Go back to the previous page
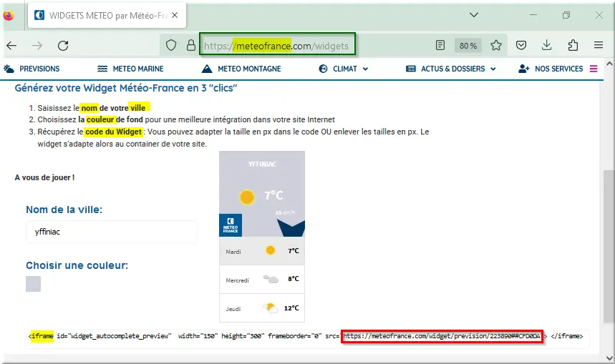Viewport: 615px width, 364px height. 11,46
